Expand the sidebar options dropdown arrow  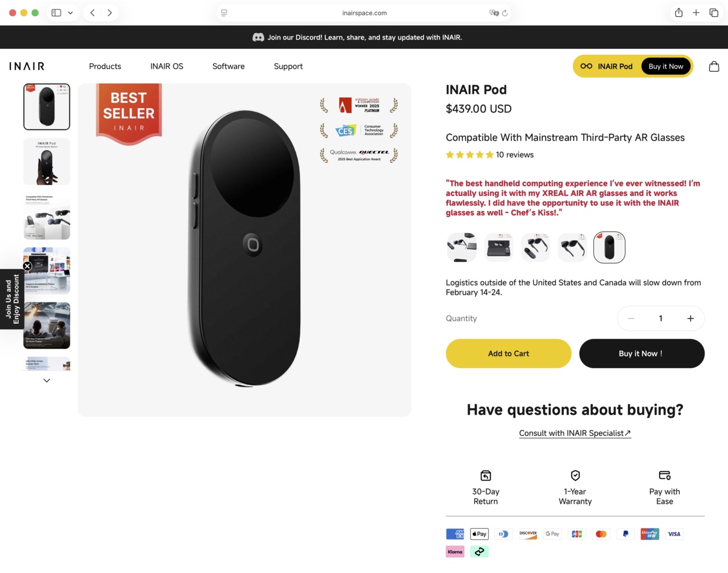71,13
